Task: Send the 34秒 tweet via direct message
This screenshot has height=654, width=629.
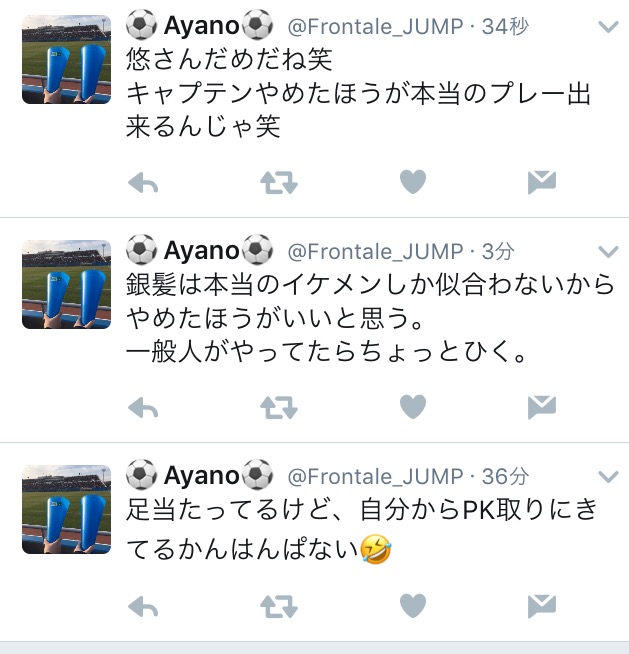Action: (542, 182)
